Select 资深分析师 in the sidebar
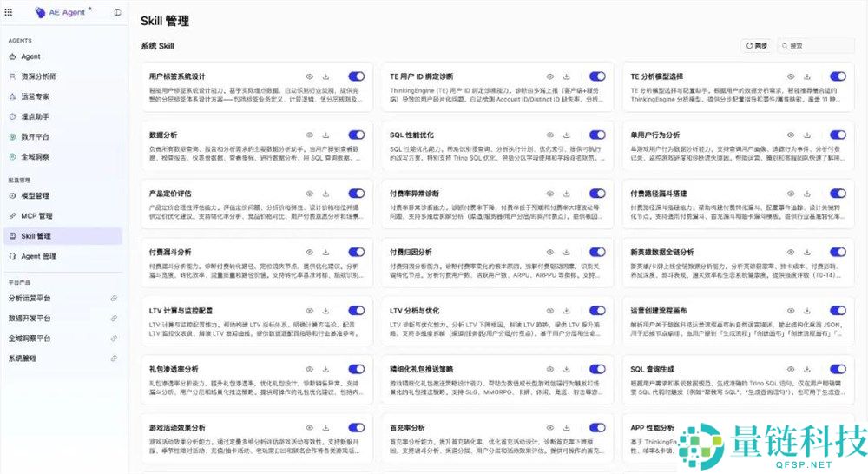868x474 pixels. coord(62,76)
